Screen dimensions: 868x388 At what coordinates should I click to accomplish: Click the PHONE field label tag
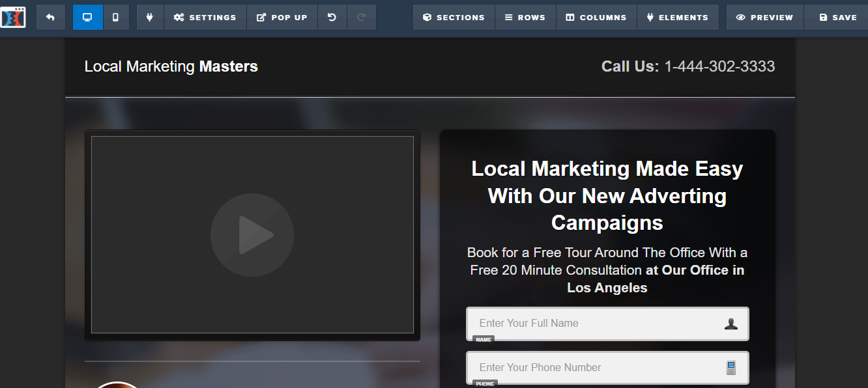(485, 384)
